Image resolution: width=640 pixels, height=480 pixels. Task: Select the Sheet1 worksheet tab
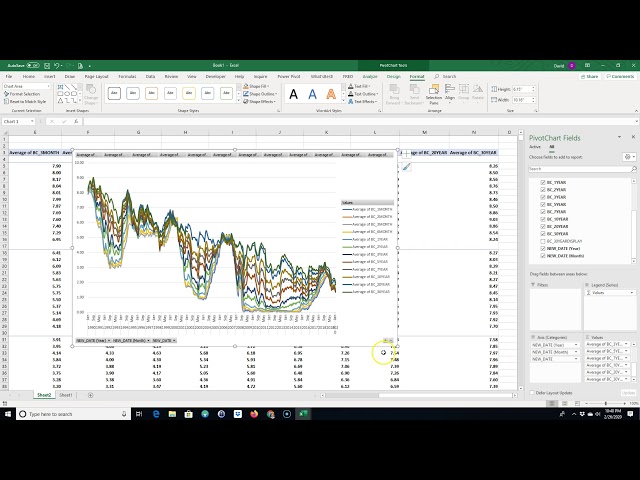tap(66, 395)
